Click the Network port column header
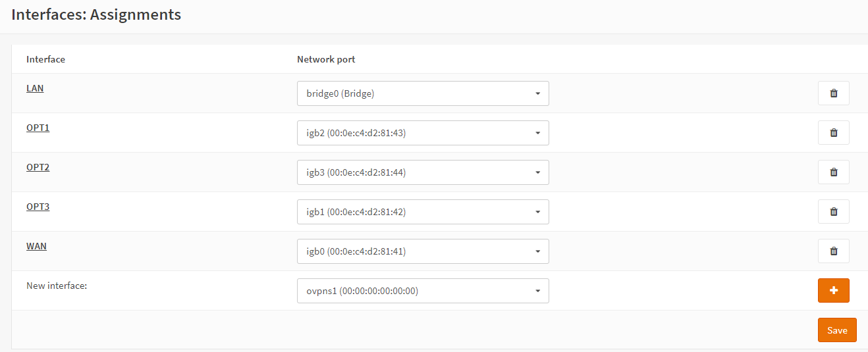The width and height of the screenshot is (868, 352). 326,59
